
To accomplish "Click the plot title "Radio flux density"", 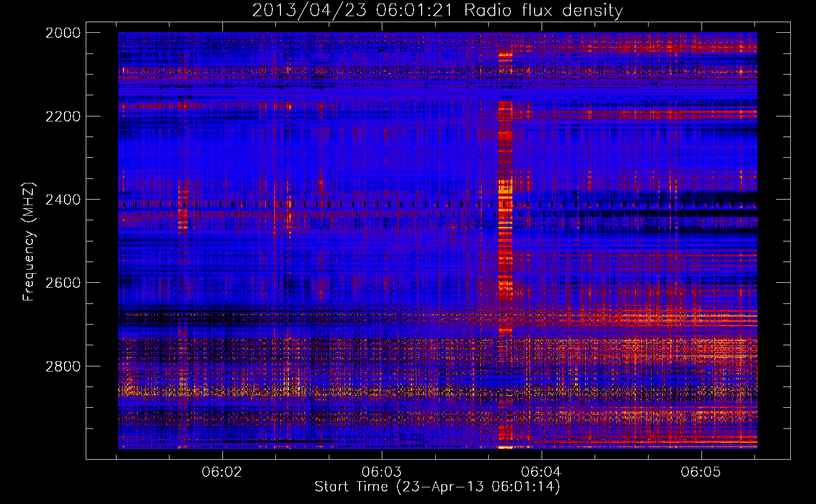I will (x=543, y=11).
